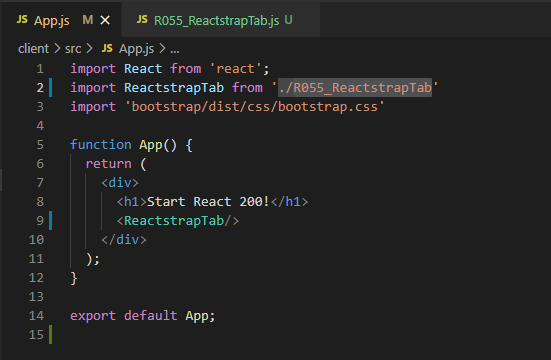Click 'ReactstrapTab' identifier on line 2
Image resolution: width=551 pixels, height=360 pixels.
coord(174,88)
